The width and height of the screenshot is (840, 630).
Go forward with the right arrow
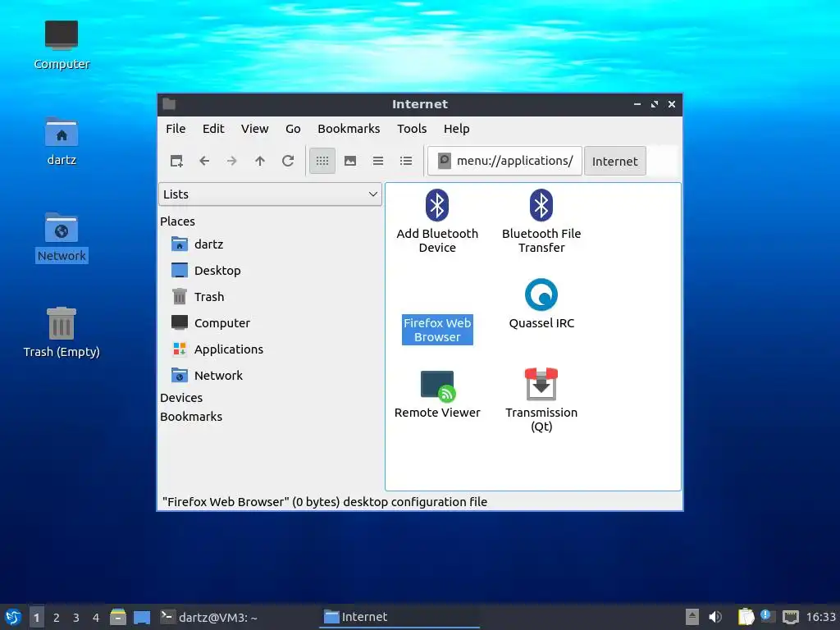(232, 161)
